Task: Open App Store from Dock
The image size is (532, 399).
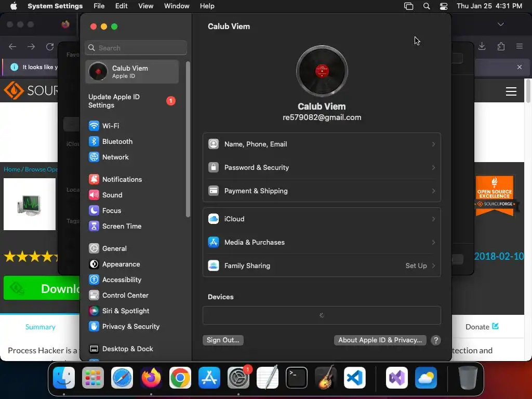Action: point(209,378)
